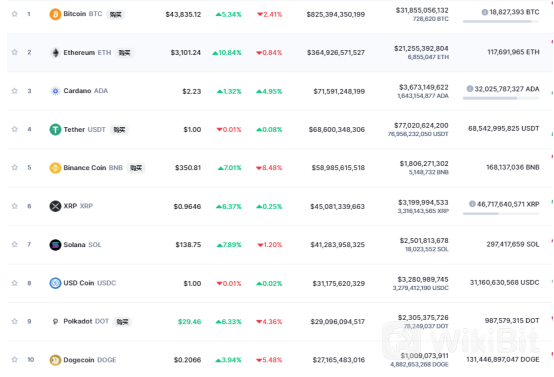Star Bitcoin to add to watchlist
Viewport: 554px width, 377px height.
14,14
